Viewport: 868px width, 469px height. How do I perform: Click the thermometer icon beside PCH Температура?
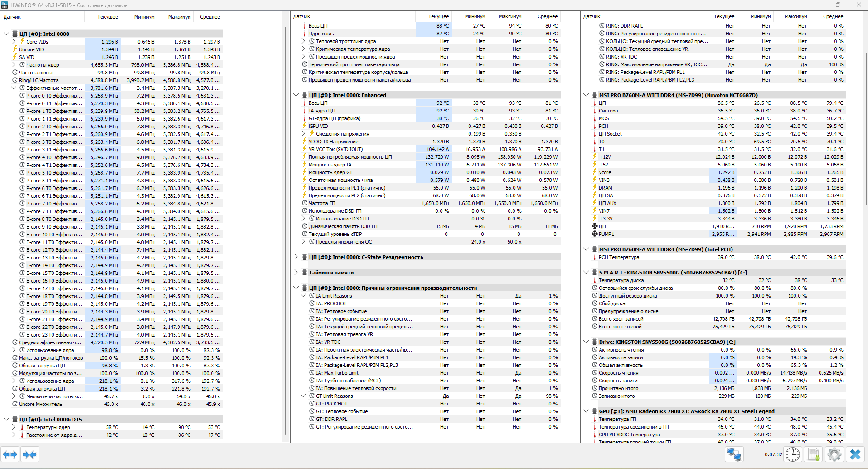(x=595, y=257)
